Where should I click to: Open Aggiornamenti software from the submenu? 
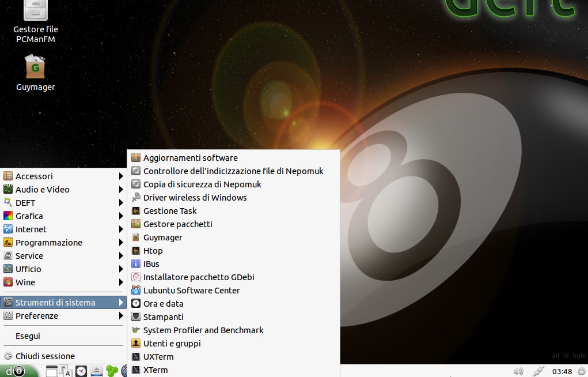[233, 158]
